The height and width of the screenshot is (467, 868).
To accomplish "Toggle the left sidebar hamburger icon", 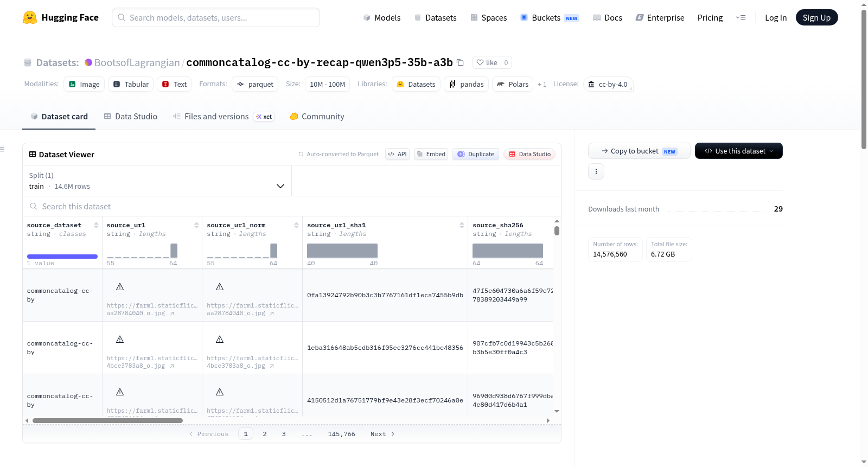I will pos(2,149).
